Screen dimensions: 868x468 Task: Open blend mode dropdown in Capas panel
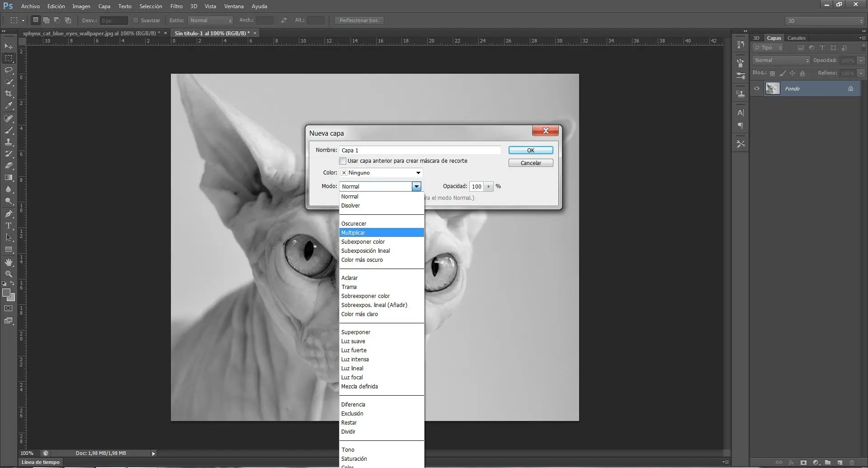tap(781, 60)
